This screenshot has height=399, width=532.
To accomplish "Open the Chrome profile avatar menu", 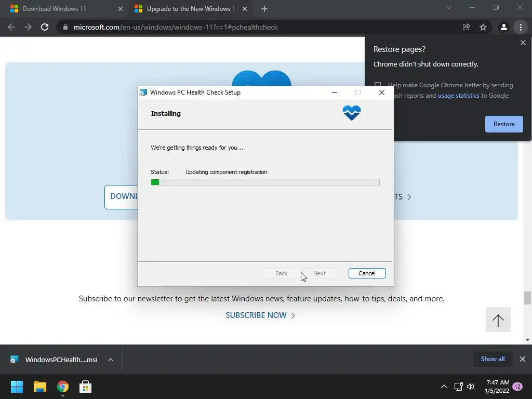I will (504, 27).
